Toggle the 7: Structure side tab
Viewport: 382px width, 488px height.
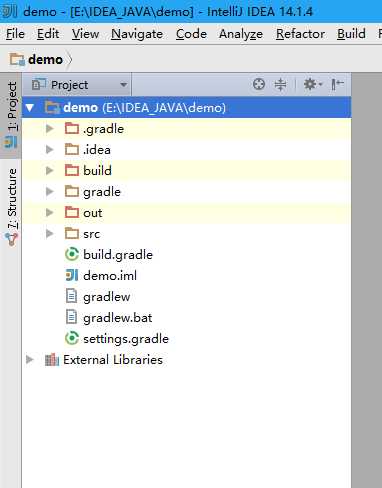11,206
